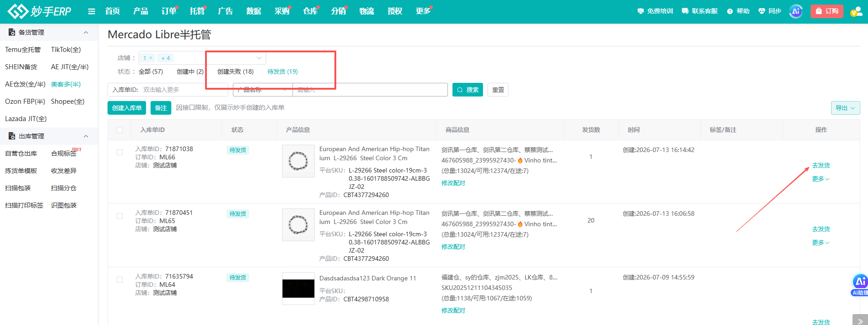Viewport: 868px width, 325px height.
Task: Filter by status 创建失败 (18)
Action: (235, 71)
